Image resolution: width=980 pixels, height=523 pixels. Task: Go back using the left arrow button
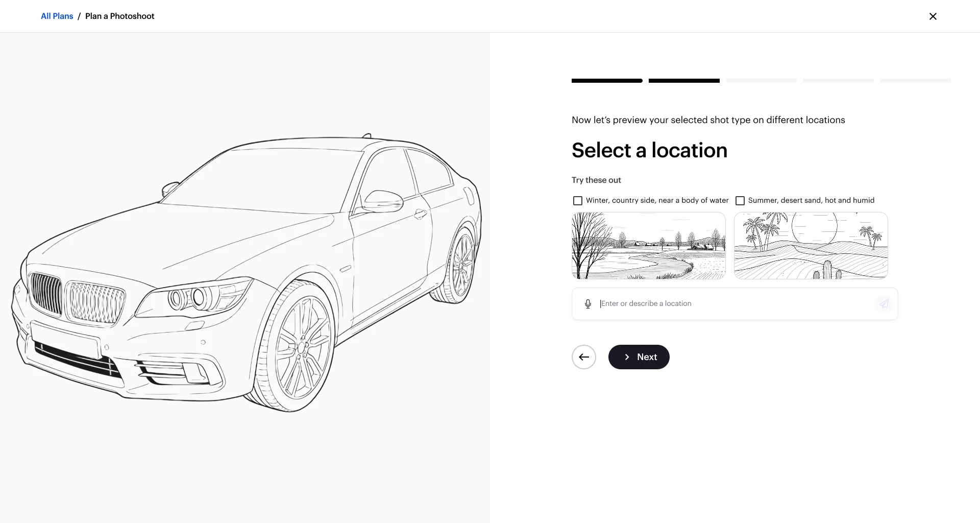click(x=584, y=357)
